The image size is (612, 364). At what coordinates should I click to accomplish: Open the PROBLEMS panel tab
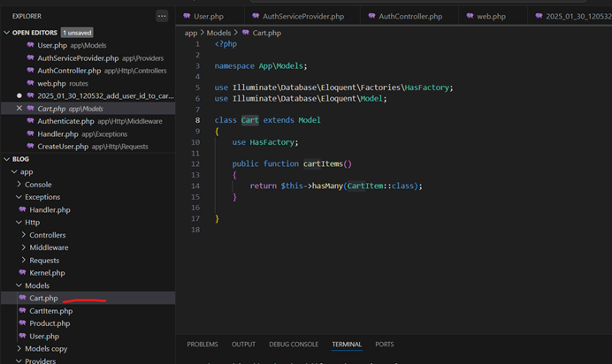click(203, 344)
